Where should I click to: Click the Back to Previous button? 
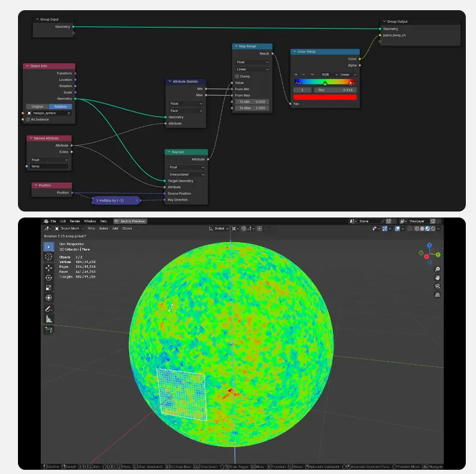129,221
